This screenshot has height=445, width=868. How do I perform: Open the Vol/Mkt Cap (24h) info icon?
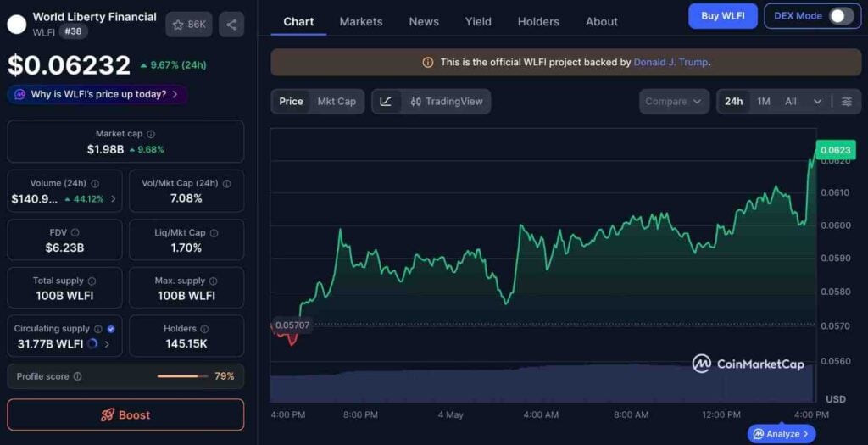pos(226,183)
